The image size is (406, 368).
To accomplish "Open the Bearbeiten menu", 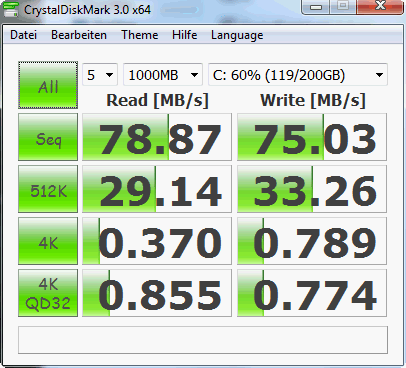I will 79,35.
